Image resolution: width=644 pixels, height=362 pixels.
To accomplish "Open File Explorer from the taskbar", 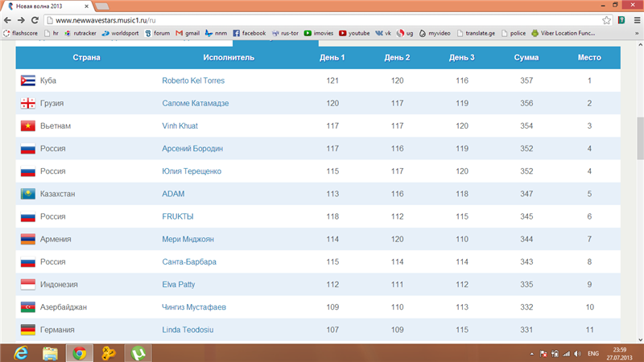I will click(50, 353).
